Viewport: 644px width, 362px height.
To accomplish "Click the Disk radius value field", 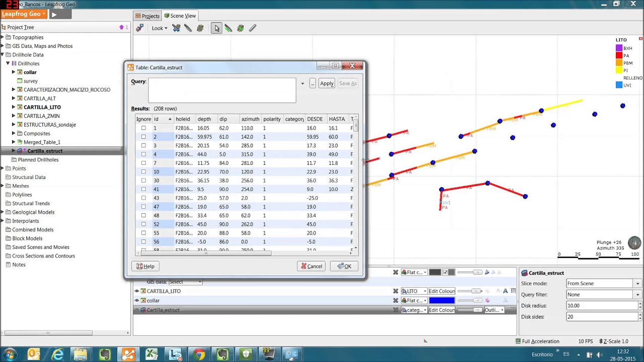I will coord(602,306).
